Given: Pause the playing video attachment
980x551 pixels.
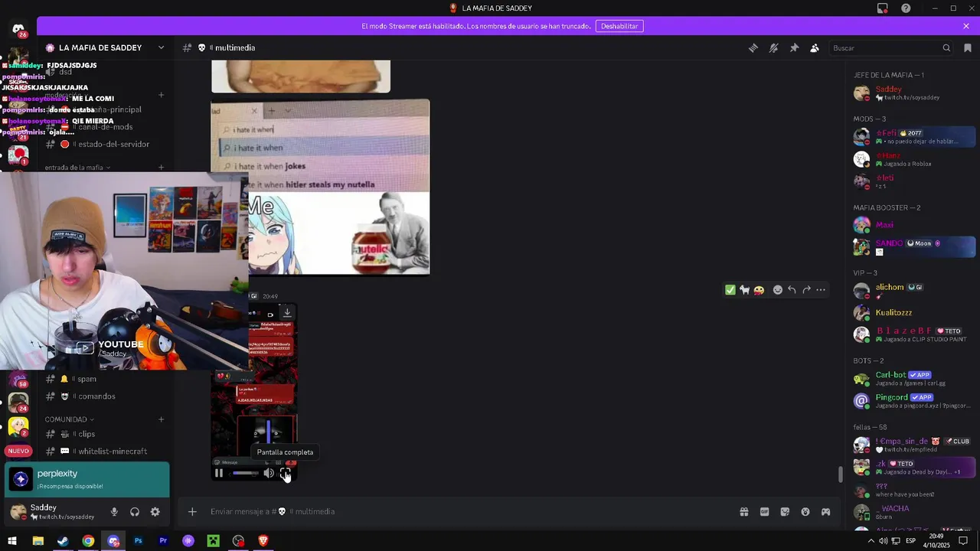Looking at the screenshot, I should 219,473.
